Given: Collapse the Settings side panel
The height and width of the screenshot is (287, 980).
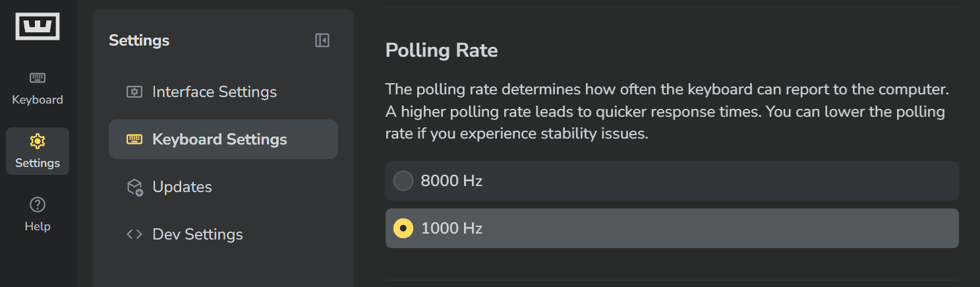Looking at the screenshot, I should 322,40.
